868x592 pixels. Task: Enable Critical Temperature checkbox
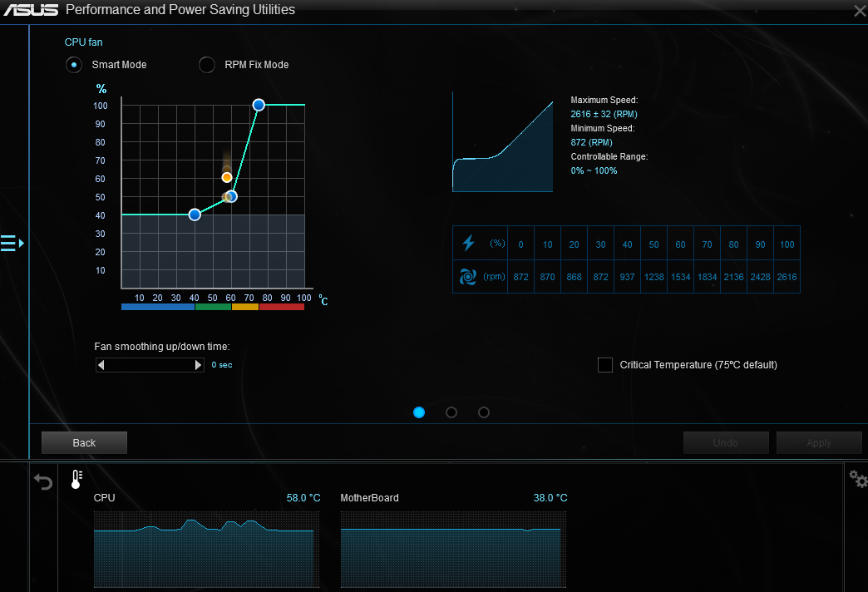coord(605,365)
